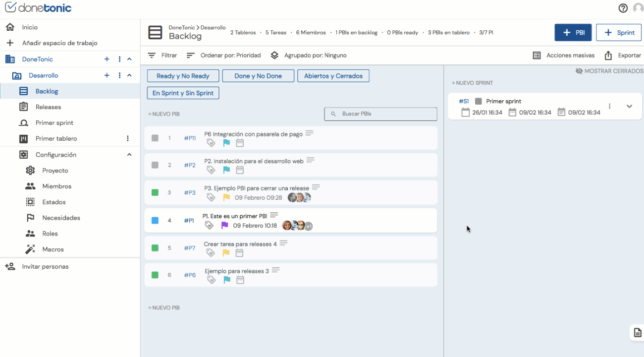Image resolution: width=644 pixels, height=357 pixels.
Task: Open the document notes icon at bottom right
Action: [x=638, y=333]
